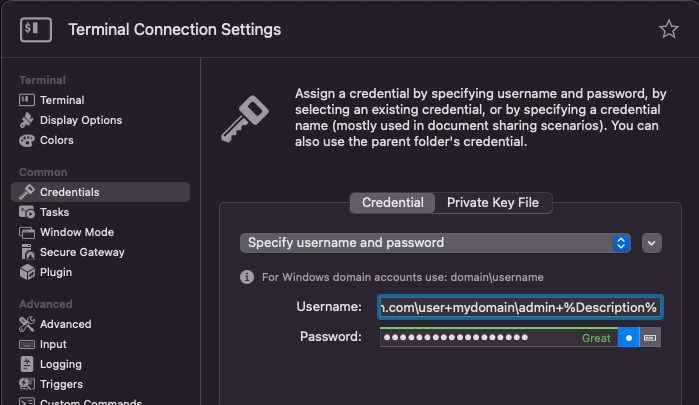Select the Credential tab
Image resolution: width=699 pixels, height=405 pixels.
[393, 203]
